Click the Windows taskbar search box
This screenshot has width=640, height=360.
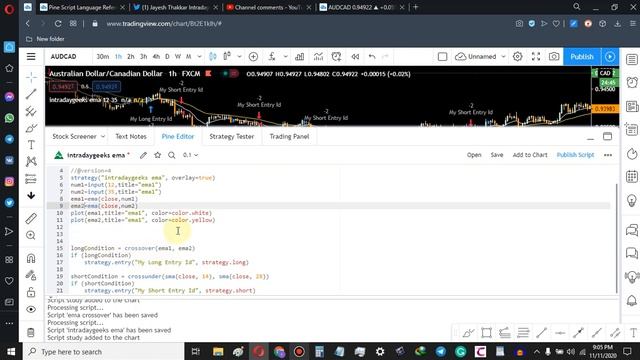click(x=104, y=351)
